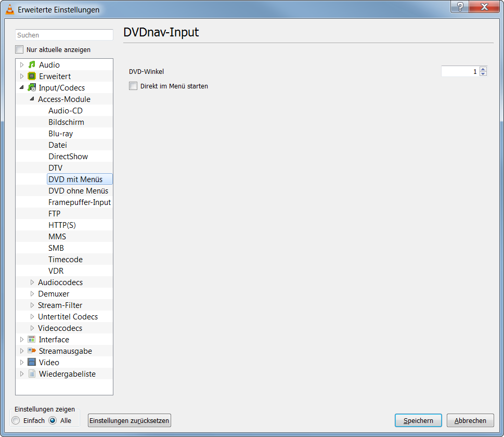Select DirectShow in the tree
The height and width of the screenshot is (437, 504).
68,156
